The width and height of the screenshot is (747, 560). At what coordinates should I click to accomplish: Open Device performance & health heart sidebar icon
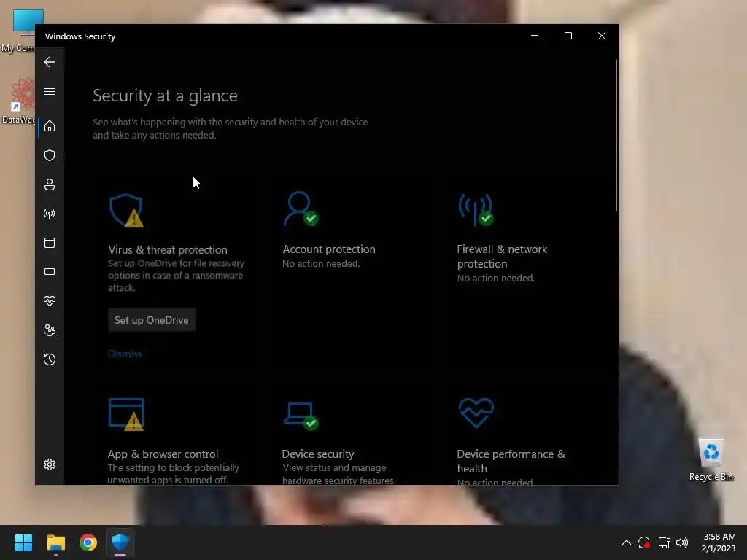(50, 301)
